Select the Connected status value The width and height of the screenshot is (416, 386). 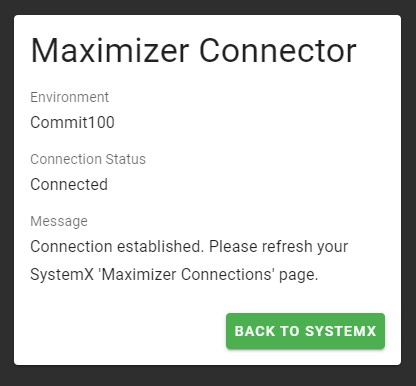69,184
